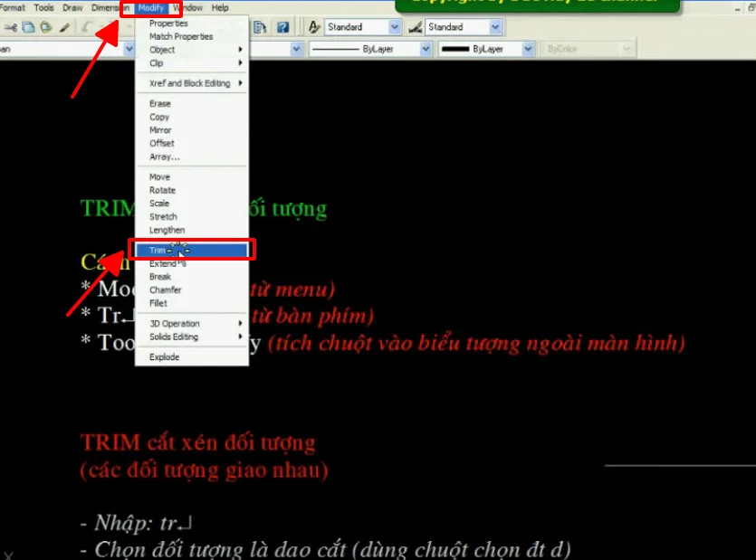
Task: Expand the lineweight ByLayer dropdown
Action: 529,49
